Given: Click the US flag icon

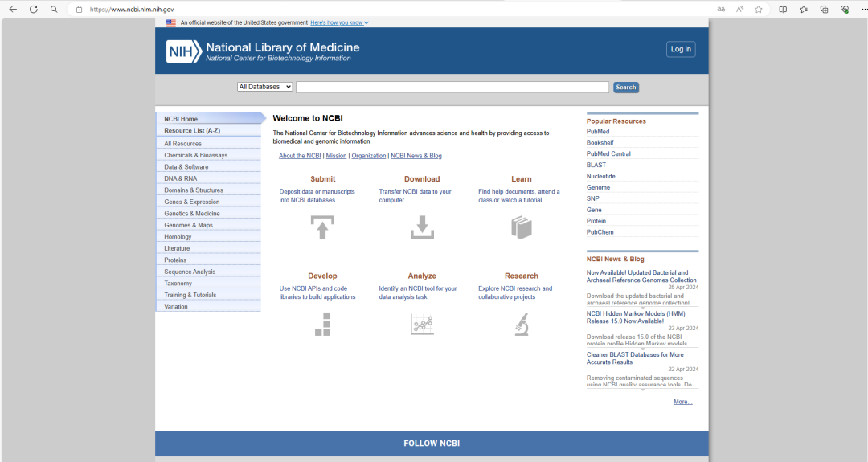Looking at the screenshot, I should click(171, 22).
